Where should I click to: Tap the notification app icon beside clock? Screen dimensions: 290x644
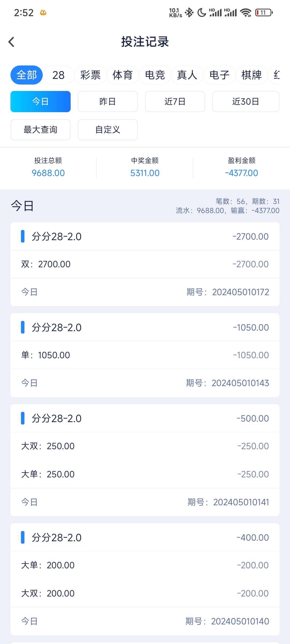point(43,13)
